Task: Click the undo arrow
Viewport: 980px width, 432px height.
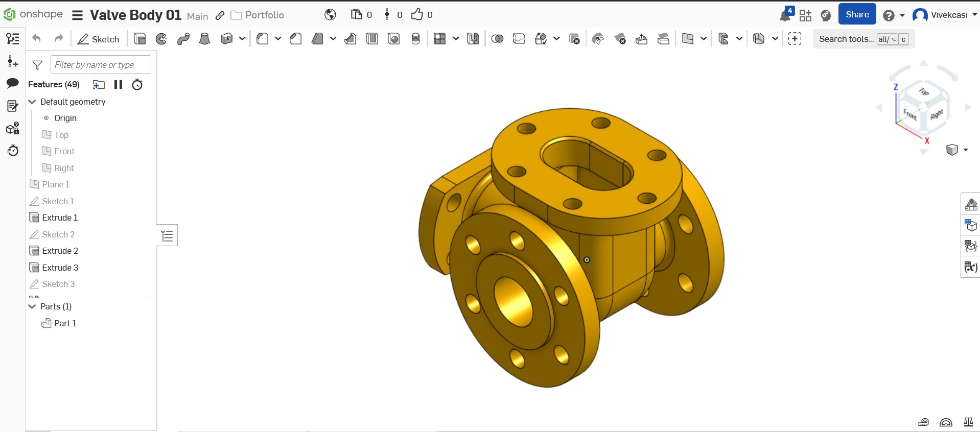Action: [36, 39]
